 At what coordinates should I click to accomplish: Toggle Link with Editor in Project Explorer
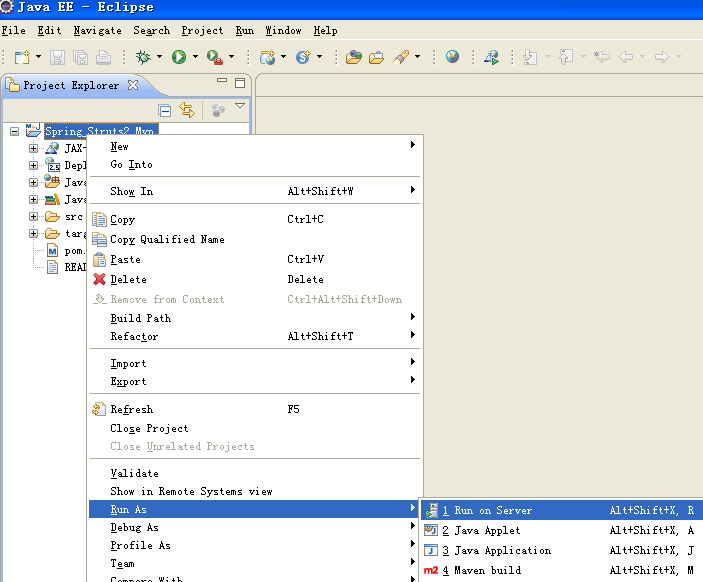point(187,110)
